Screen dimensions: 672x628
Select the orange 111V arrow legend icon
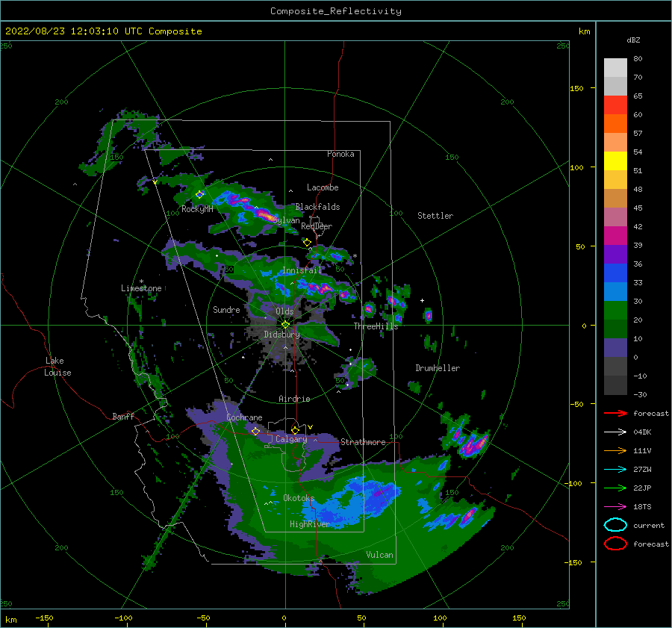coord(615,450)
